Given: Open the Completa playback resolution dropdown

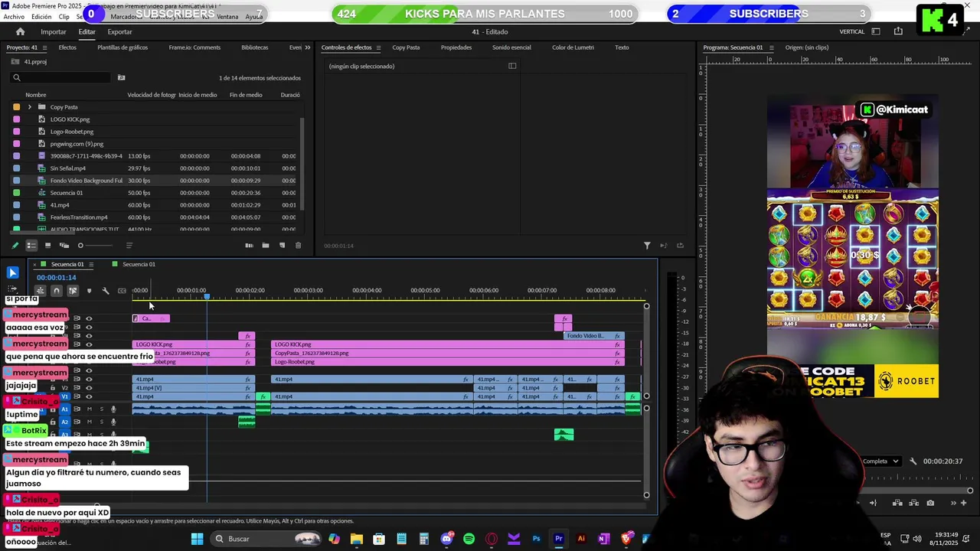Looking at the screenshot, I should (880, 461).
